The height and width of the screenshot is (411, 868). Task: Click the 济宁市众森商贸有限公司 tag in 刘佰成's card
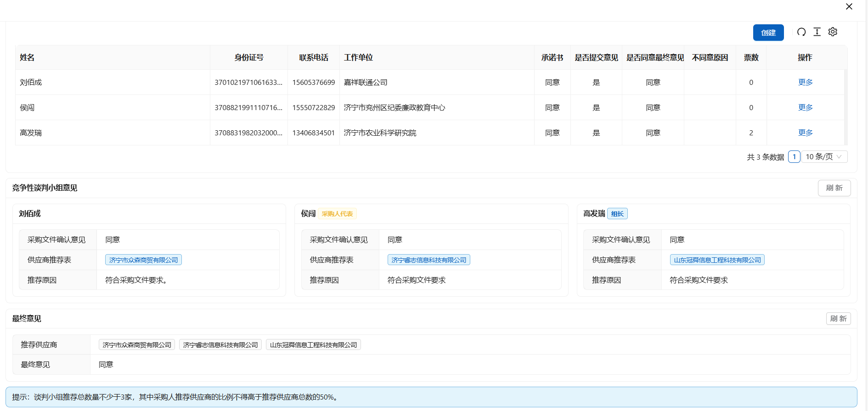tap(144, 260)
